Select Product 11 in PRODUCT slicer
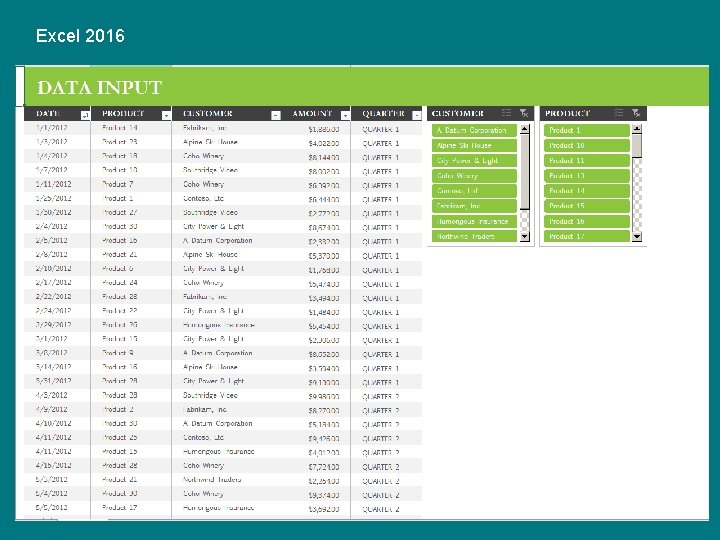Screen dimensions: 720x540 click(x=586, y=161)
